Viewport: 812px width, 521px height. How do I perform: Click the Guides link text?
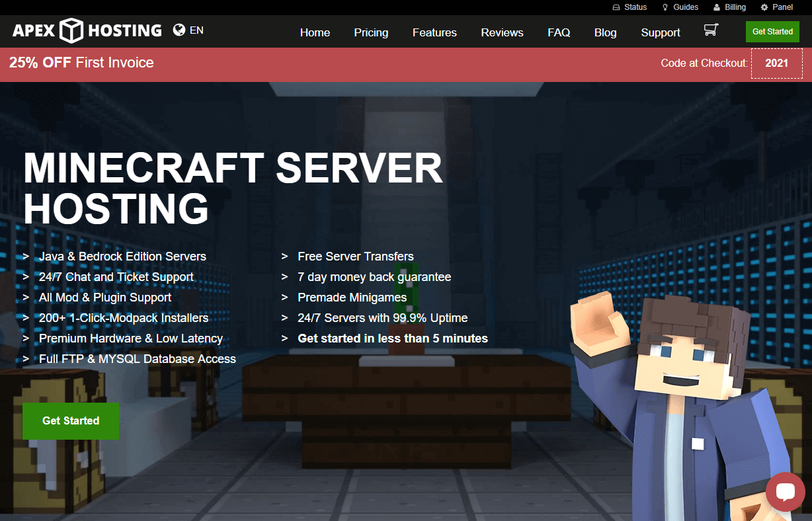click(686, 7)
